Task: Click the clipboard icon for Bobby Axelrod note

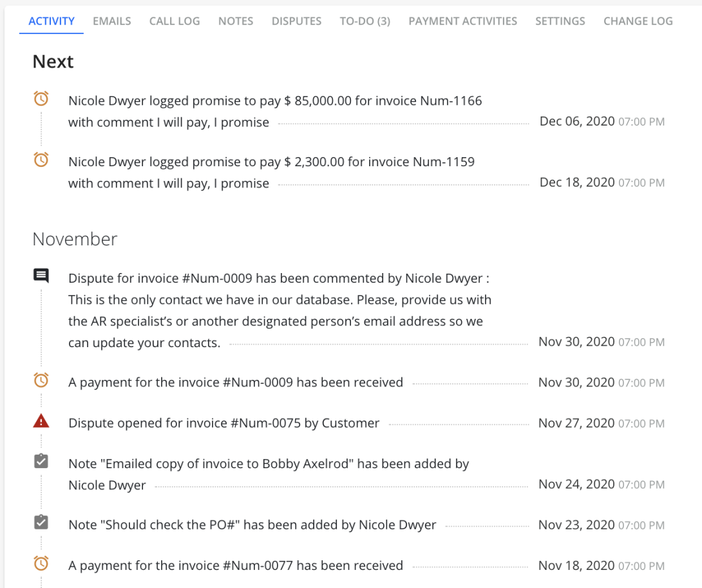Action: 41,462
